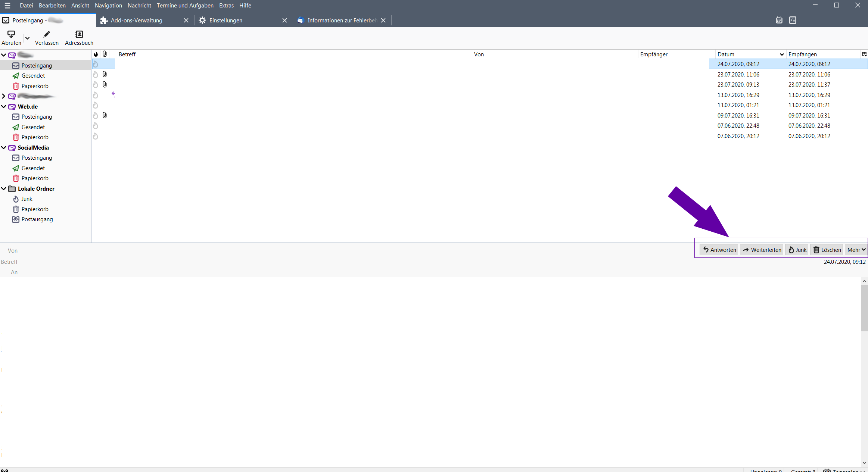Collapse the Web.de account tree
Image resolution: width=868 pixels, height=472 pixels.
click(4, 107)
